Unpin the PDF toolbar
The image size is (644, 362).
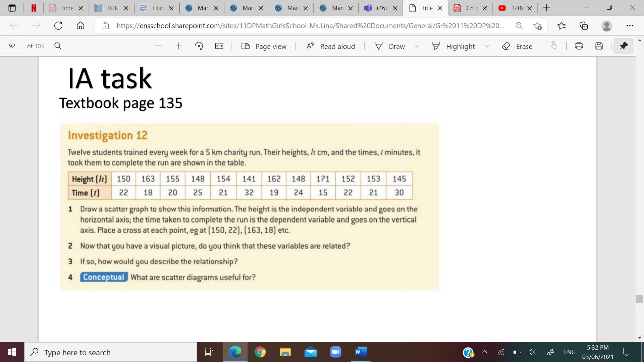(624, 46)
